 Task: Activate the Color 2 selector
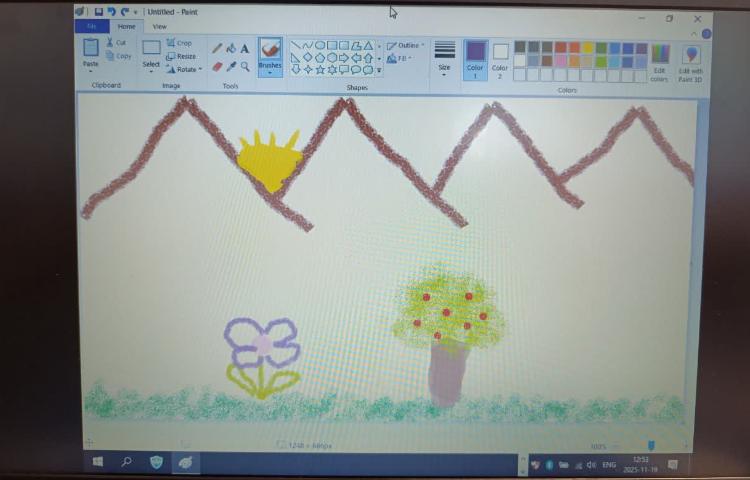[500, 58]
